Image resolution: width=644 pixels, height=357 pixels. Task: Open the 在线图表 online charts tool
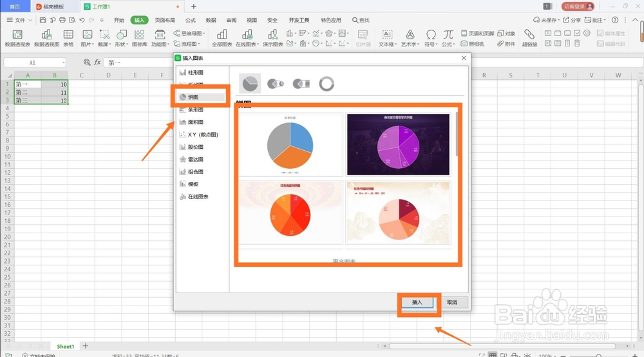click(x=247, y=38)
